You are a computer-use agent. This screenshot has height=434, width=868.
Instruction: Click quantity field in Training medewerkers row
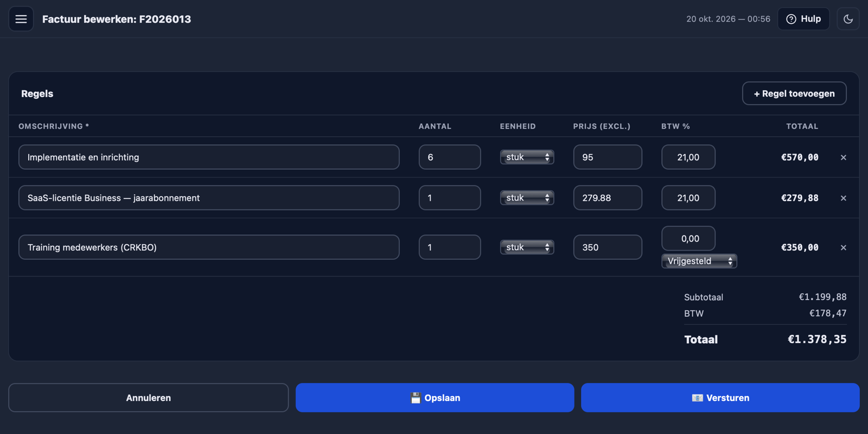click(450, 247)
